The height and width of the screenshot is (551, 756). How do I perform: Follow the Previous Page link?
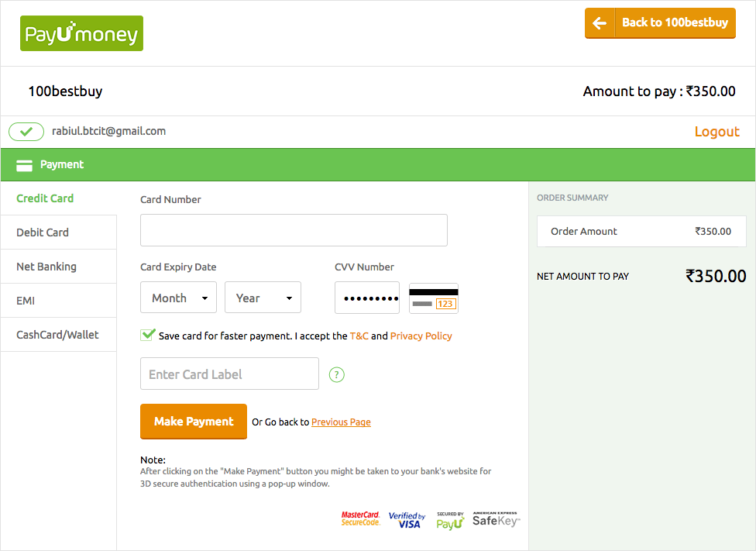341,422
